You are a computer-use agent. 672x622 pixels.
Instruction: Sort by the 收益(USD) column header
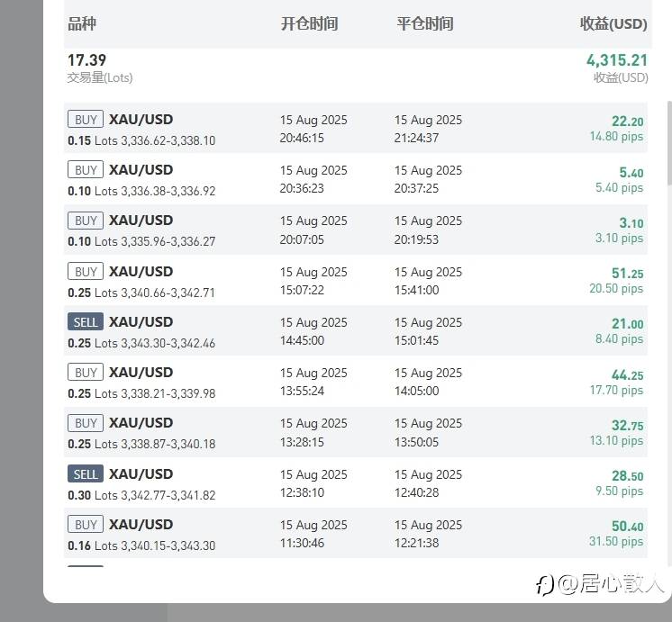613,23
